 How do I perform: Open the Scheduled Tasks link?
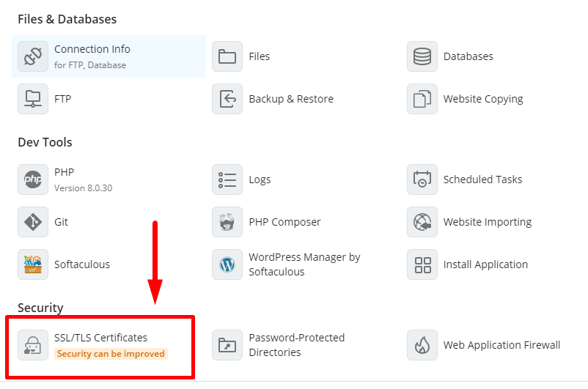coord(483,179)
